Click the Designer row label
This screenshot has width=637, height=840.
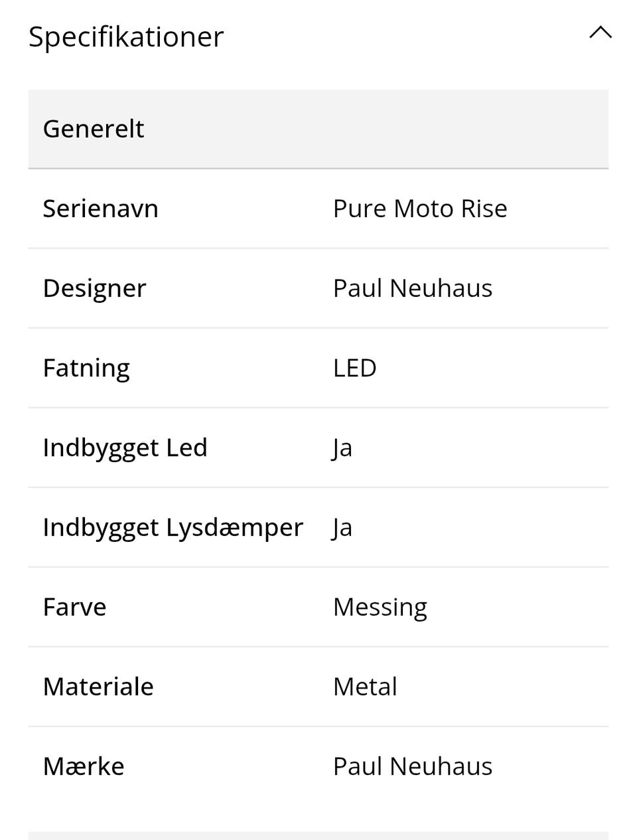coord(94,288)
